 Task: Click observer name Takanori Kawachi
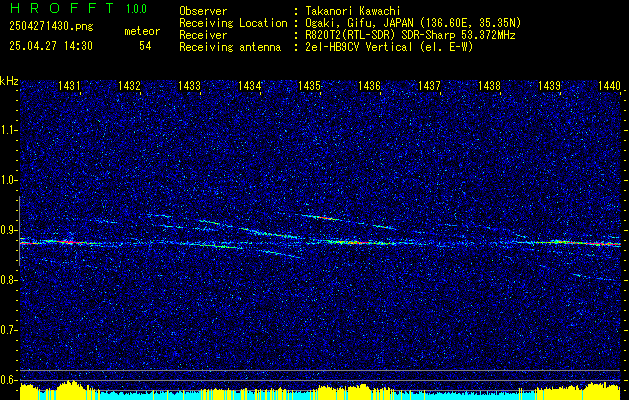352,11
